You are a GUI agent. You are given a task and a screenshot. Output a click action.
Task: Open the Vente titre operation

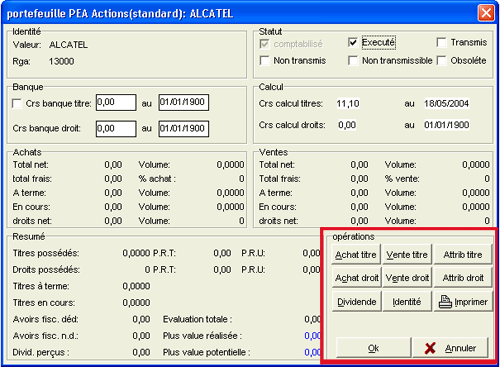(407, 255)
